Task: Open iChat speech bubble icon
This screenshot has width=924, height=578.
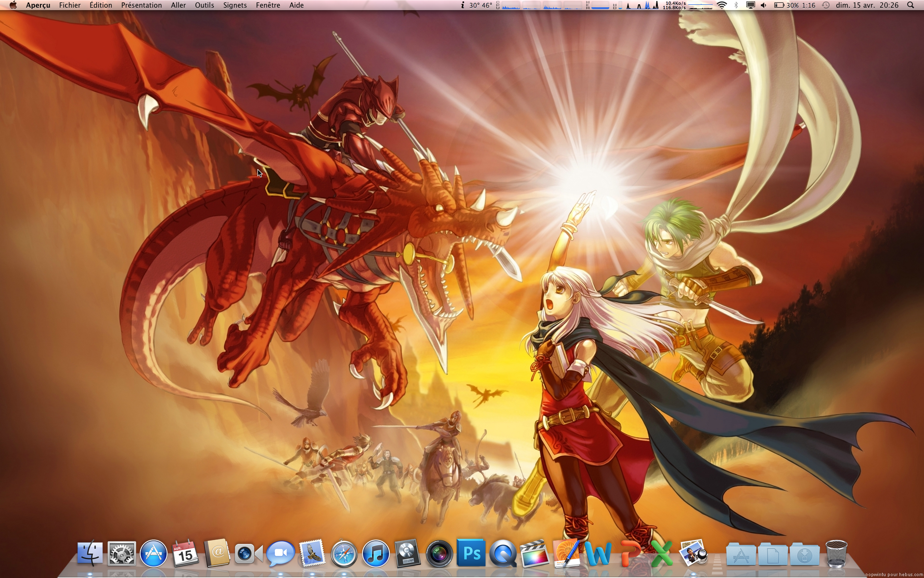Action: tap(281, 553)
